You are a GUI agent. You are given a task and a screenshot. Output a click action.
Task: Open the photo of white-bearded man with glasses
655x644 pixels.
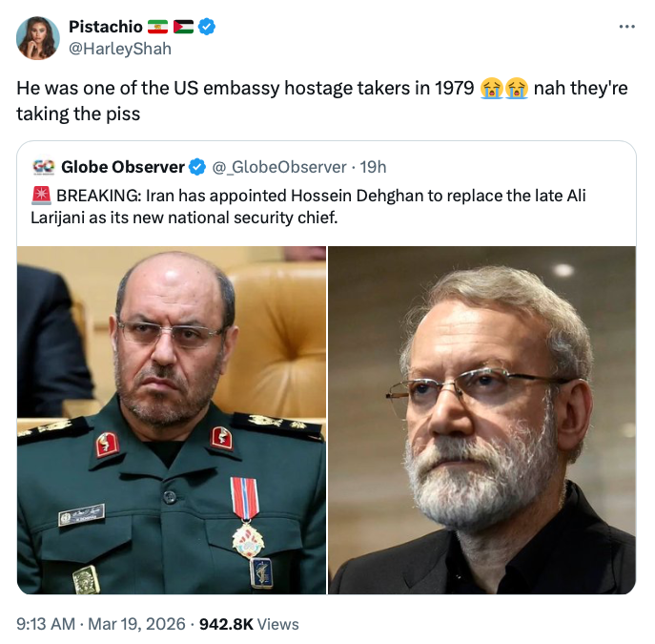(481, 420)
